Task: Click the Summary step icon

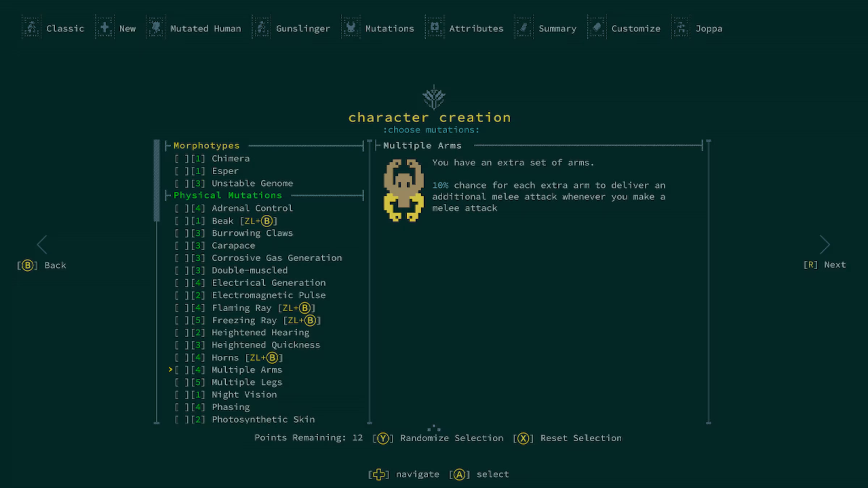Action: click(x=524, y=27)
